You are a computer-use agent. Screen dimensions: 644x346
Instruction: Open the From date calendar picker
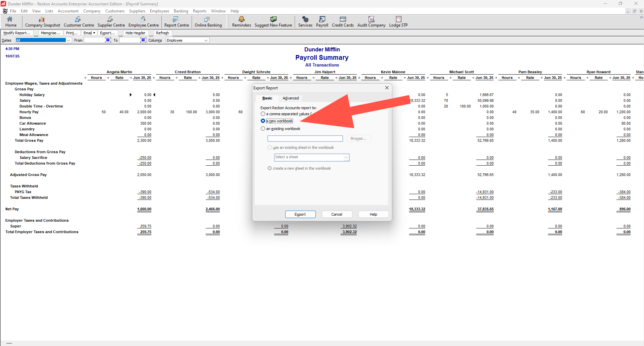(x=108, y=40)
